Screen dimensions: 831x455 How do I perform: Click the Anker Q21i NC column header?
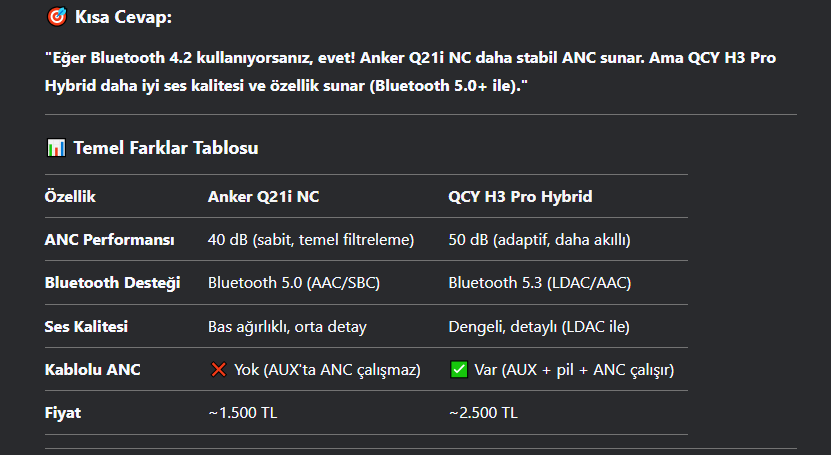263,197
